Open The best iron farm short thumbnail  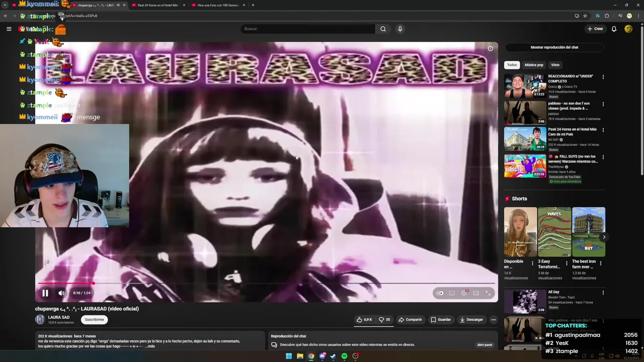[589, 232]
